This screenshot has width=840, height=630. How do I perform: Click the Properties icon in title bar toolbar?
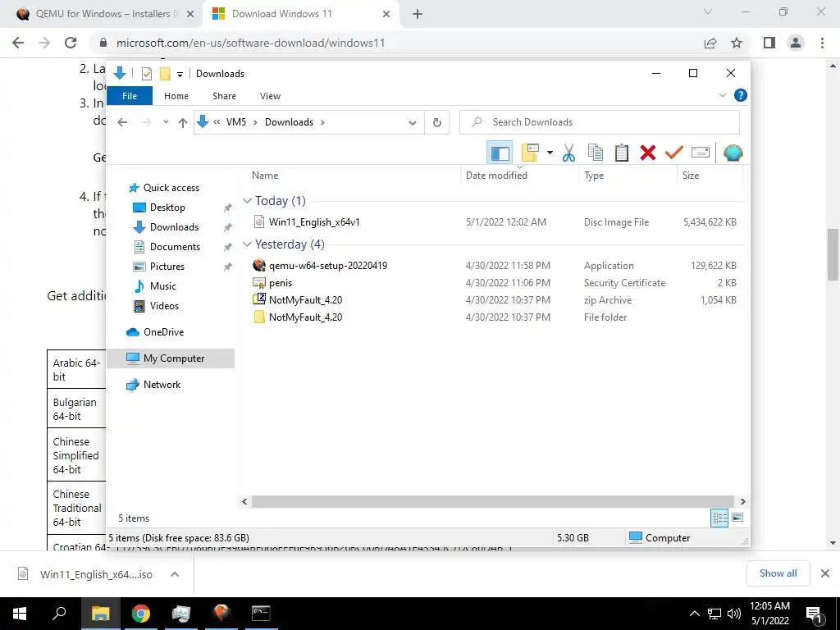click(146, 73)
